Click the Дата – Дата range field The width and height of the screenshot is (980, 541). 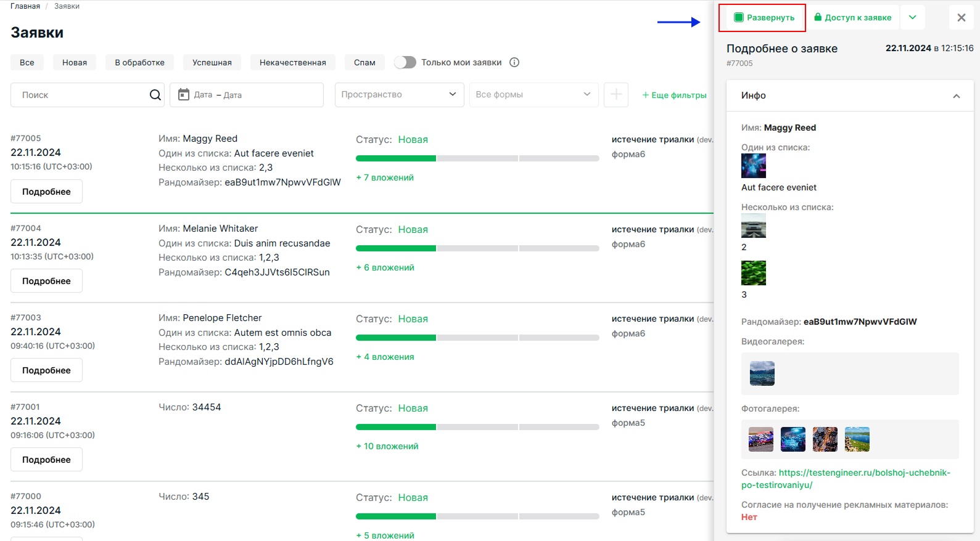point(247,95)
